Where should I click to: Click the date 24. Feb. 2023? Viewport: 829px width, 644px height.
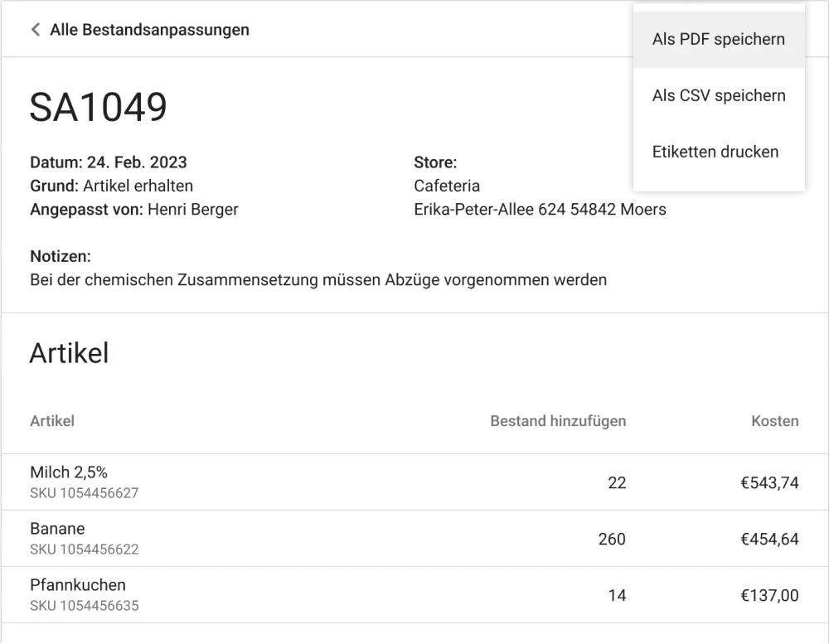138,162
